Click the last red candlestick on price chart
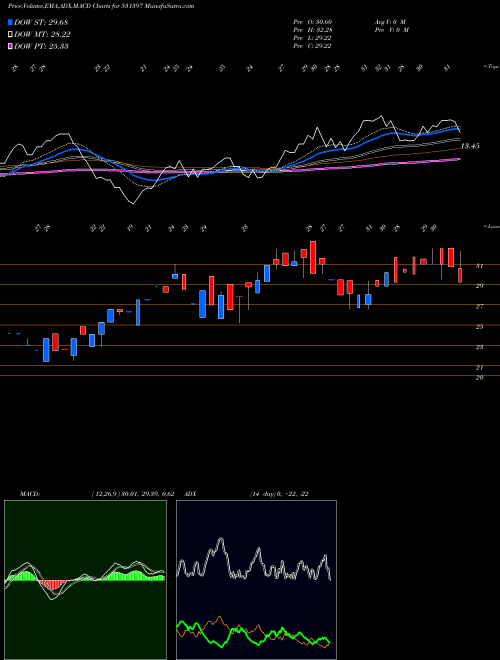 click(460, 275)
